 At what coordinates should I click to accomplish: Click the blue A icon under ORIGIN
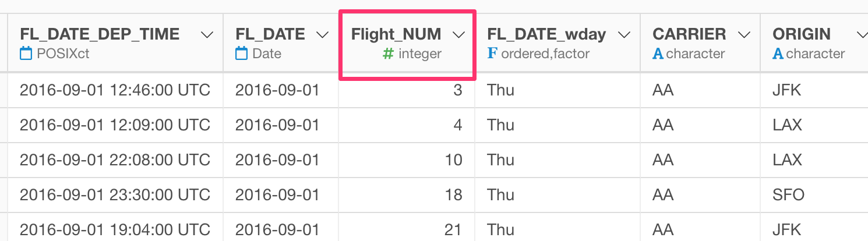tap(778, 54)
